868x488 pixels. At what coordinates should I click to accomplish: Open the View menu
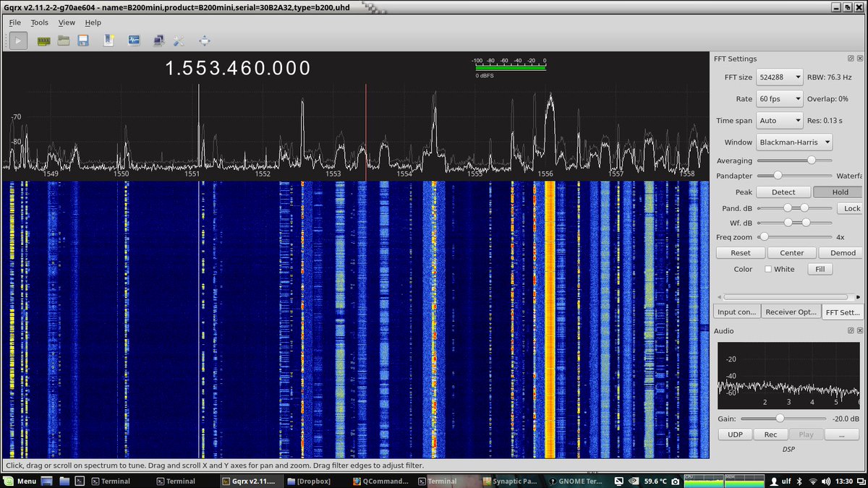(x=67, y=22)
